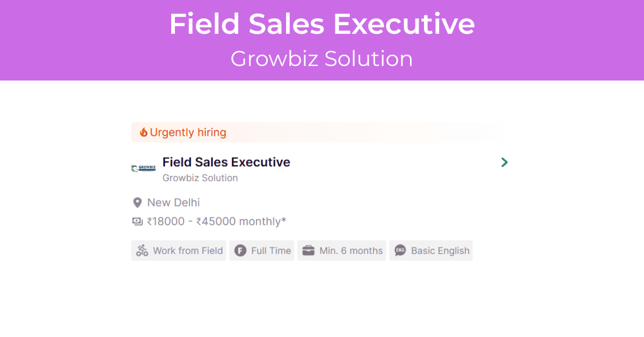Screen dimensions: 644x337
Task: Click Growbiz Solution in the purple header
Action: pyautogui.click(x=322, y=58)
